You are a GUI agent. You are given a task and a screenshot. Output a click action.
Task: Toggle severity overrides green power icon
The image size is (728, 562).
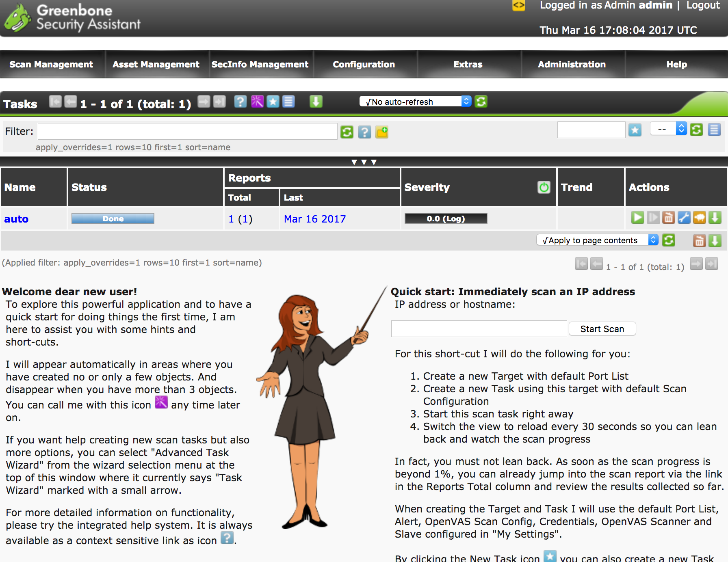pos(544,187)
